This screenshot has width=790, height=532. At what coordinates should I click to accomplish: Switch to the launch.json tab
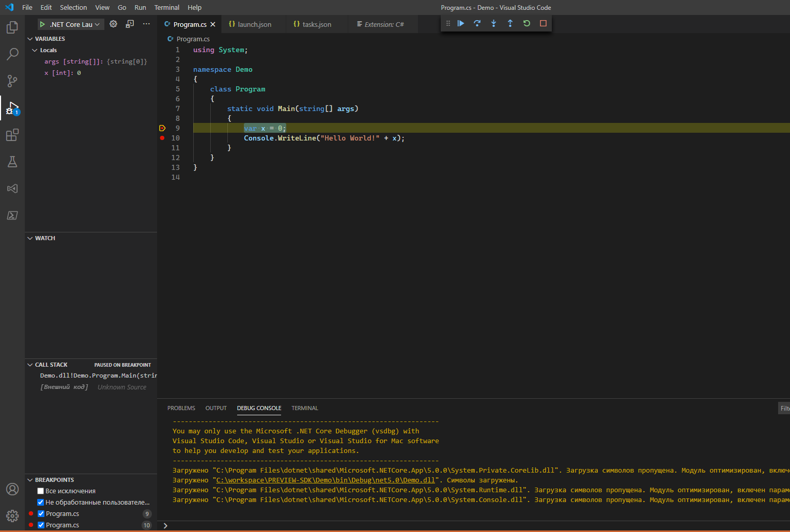254,24
